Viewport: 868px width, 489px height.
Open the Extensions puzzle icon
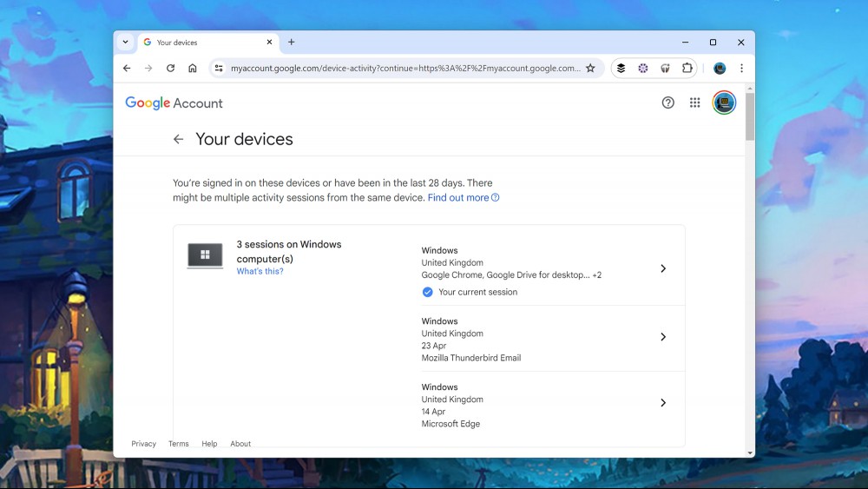(x=687, y=68)
